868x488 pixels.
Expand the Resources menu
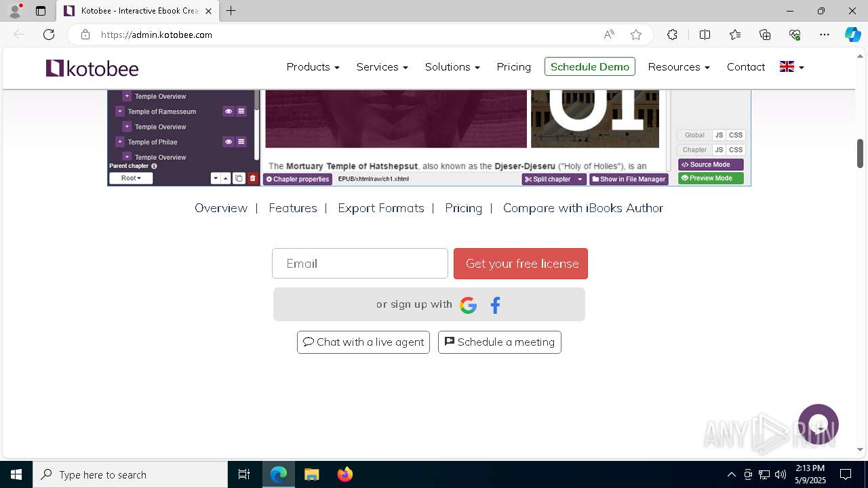[679, 66]
